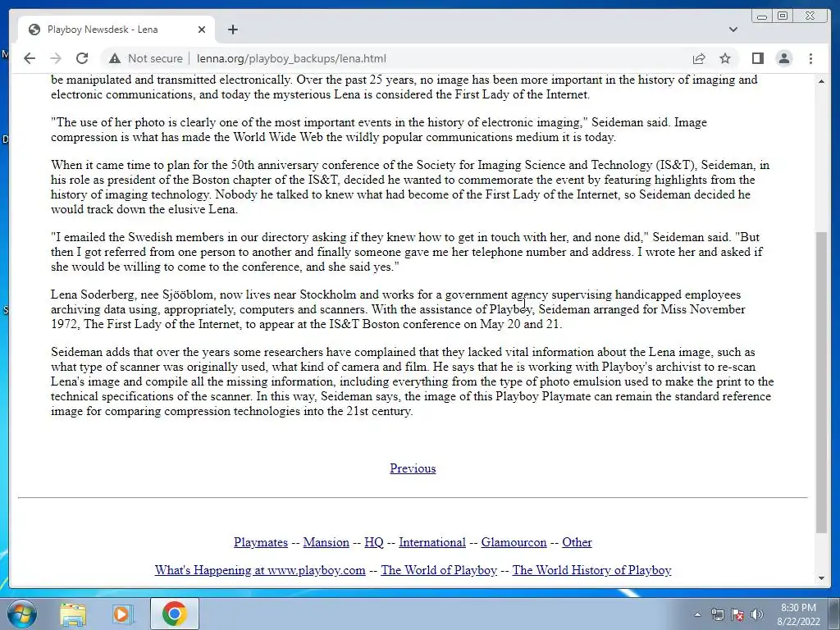This screenshot has height=630, width=840.
Task: Open the Chrome profile menu
Action: tap(783, 58)
